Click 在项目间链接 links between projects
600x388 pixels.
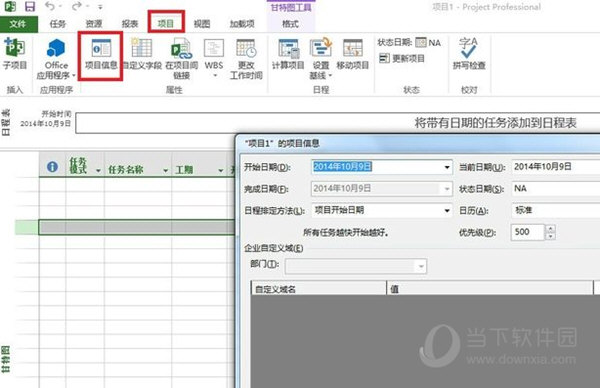coord(181,58)
